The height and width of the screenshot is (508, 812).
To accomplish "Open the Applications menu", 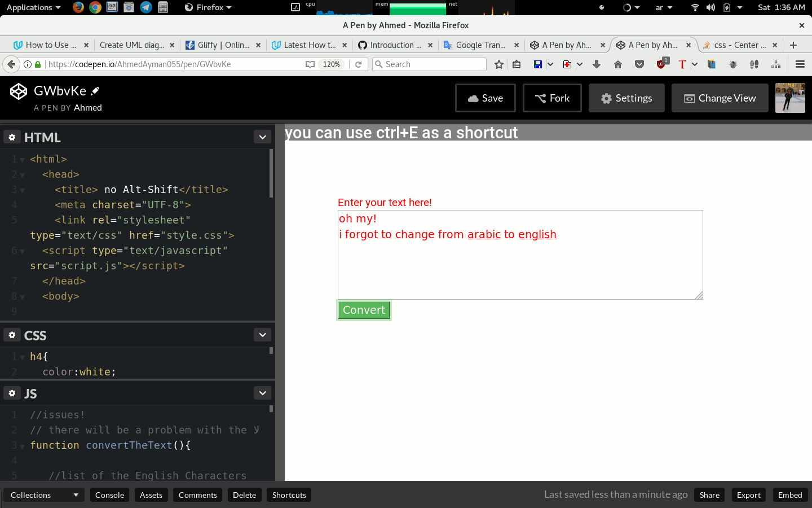I will point(33,7).
